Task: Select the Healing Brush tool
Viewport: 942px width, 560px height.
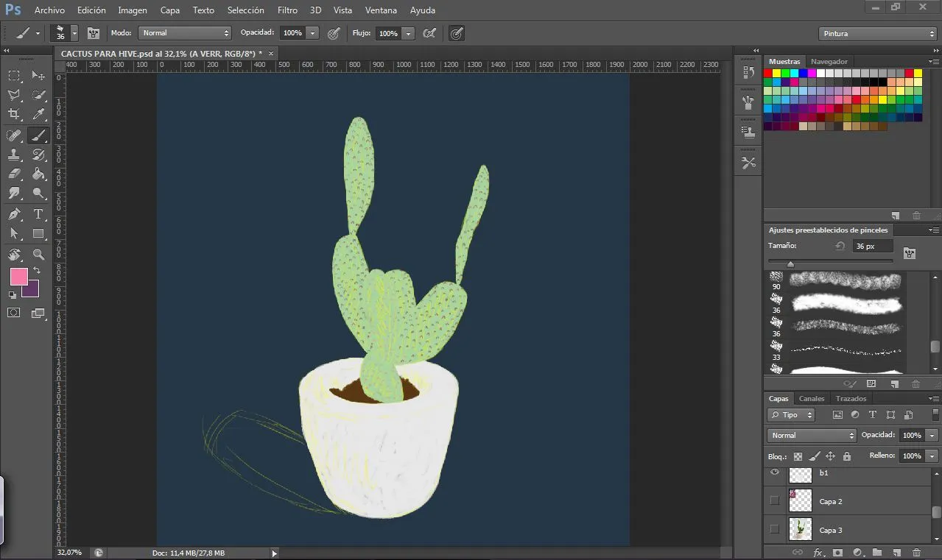Action: point(14,135)
